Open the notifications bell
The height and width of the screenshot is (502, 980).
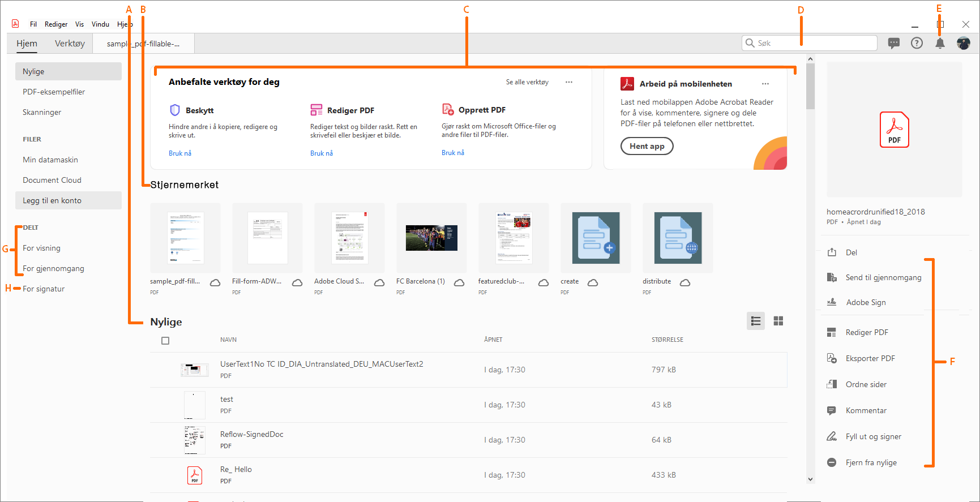pos(940,44)
